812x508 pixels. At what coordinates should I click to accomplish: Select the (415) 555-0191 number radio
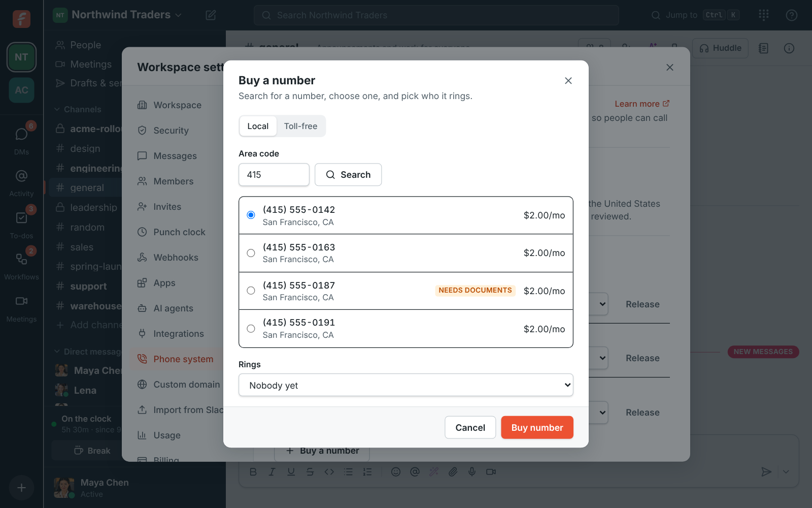click(251, 329)
